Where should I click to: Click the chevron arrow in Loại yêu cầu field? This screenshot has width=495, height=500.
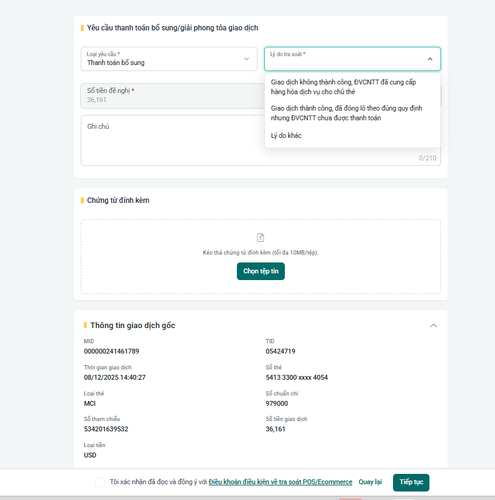[246, 59]
